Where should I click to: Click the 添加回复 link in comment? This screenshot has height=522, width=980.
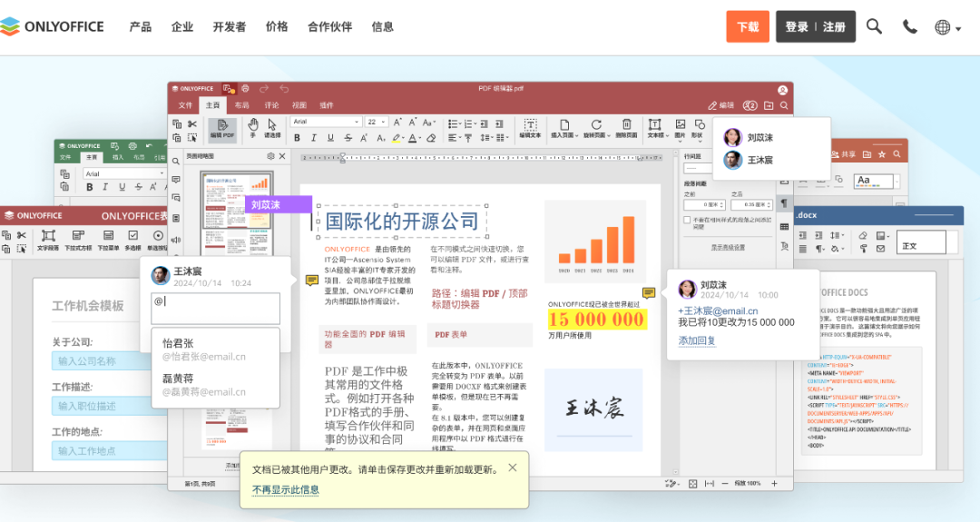coord(697,340)
